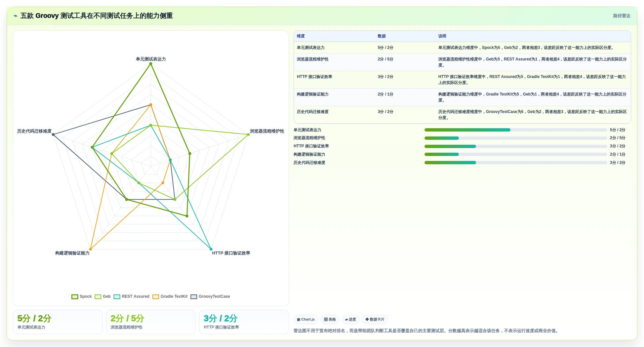The image size is (644, 347).
Task: Toggle the REST Assured legend color box
Action: (x=117, y=296)
